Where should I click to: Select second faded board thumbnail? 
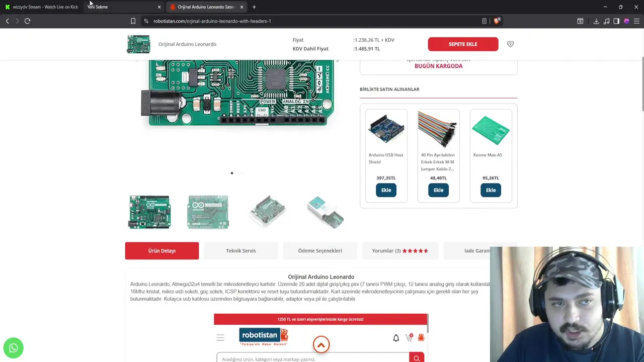point(208,212)
